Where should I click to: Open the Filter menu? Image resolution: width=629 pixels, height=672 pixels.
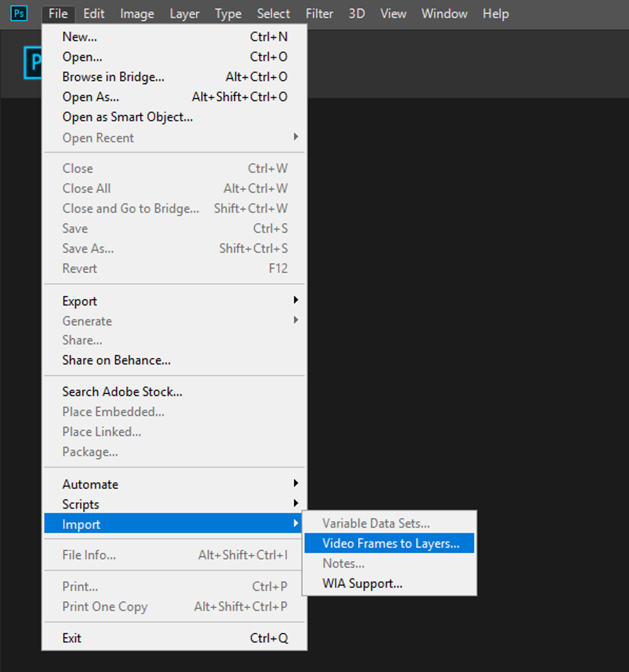pos(319,14)
